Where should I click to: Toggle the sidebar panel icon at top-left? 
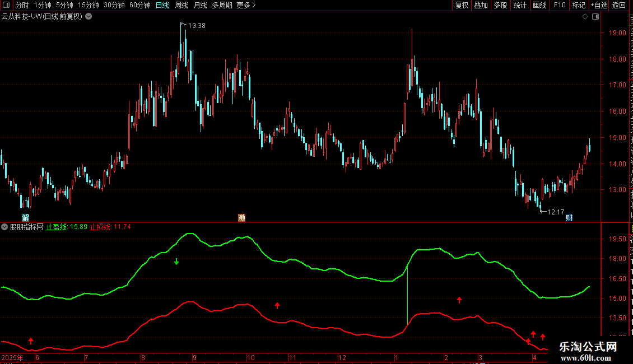[x=6, y=5]
